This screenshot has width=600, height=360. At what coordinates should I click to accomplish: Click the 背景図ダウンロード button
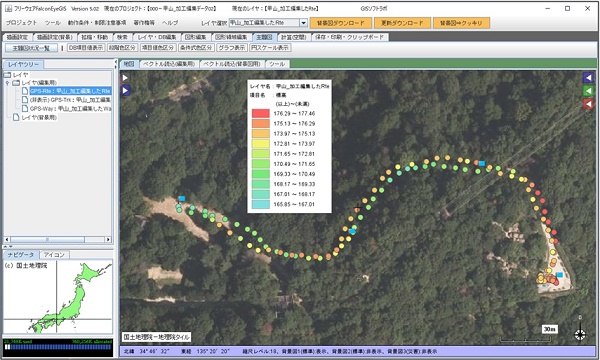coord(341,23)
